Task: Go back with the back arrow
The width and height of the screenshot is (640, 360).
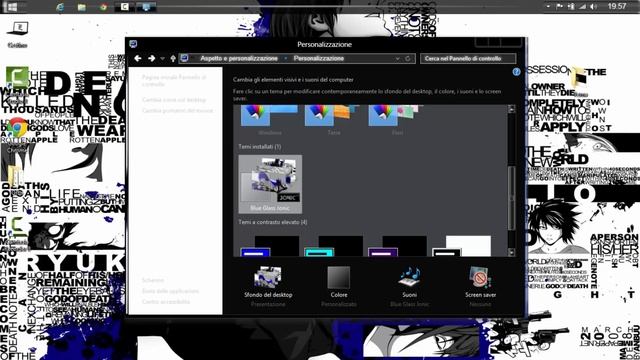Action: (x=138, y=58)
